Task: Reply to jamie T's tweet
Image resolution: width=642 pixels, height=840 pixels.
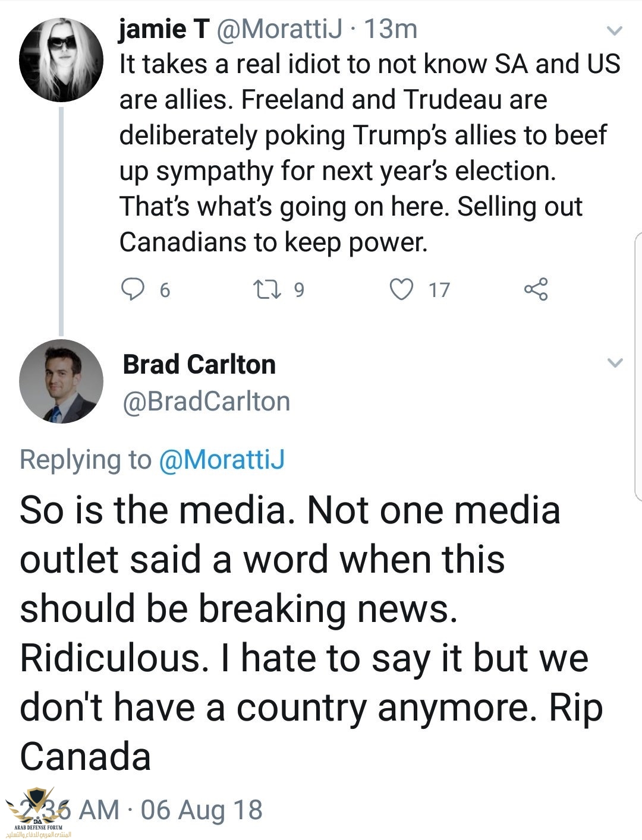Action: pyautogui.click(x=133, y=289)
